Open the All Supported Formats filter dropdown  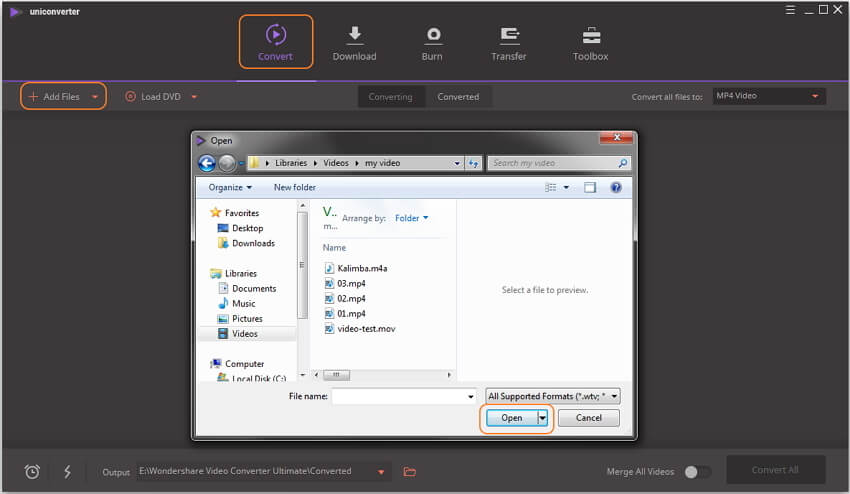click(x=552, y=396)
